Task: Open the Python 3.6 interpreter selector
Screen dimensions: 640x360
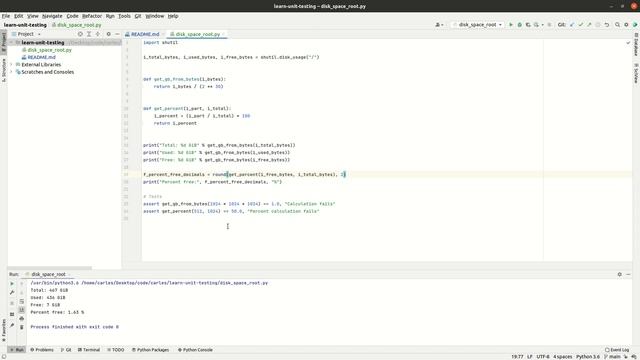Action: [x=588, y=357]
